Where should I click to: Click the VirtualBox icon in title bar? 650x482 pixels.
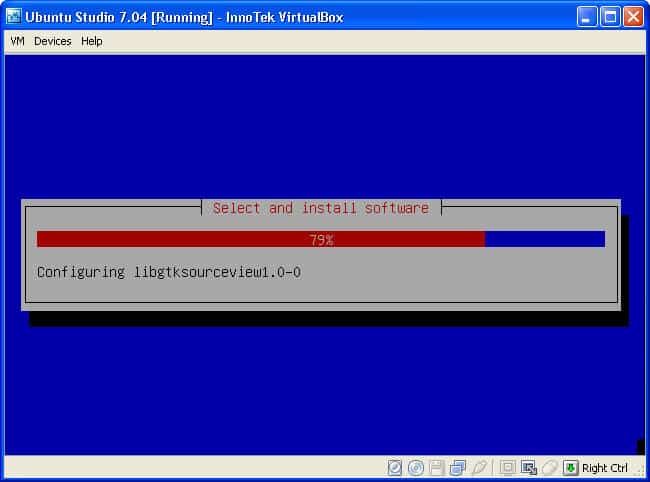pos(13,17)
